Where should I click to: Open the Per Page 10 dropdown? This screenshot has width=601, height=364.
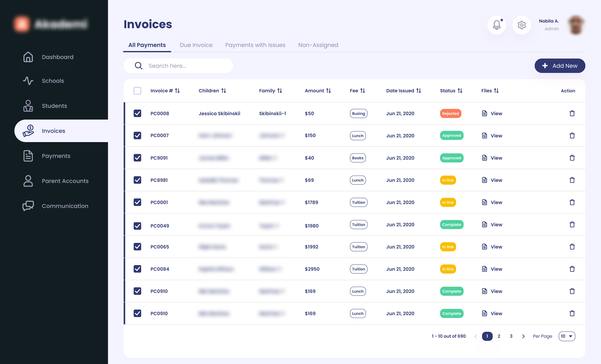coord(567,336)
